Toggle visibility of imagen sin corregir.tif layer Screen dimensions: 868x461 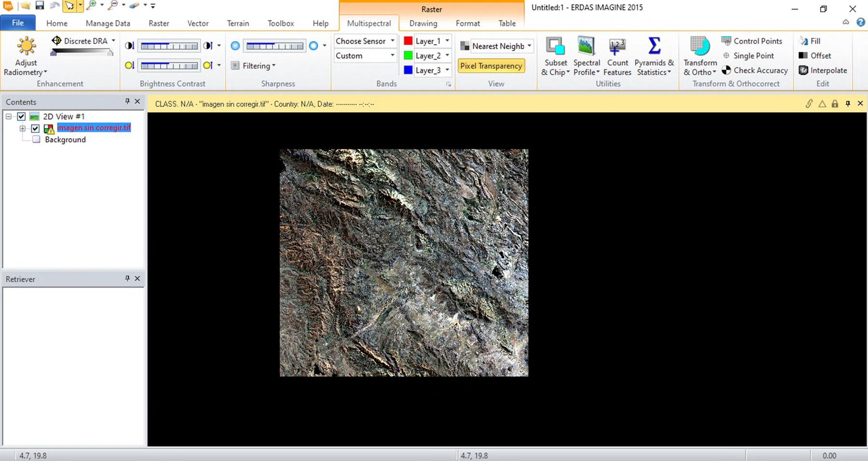point(35,128)
